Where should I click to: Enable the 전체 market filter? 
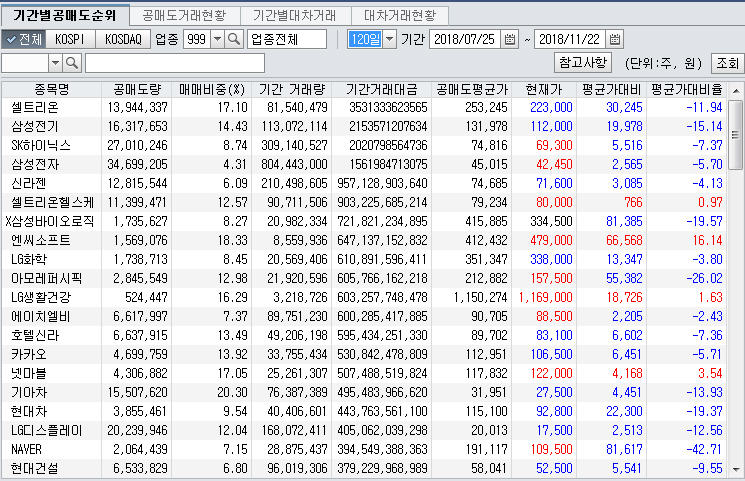(x=24, y=39)
